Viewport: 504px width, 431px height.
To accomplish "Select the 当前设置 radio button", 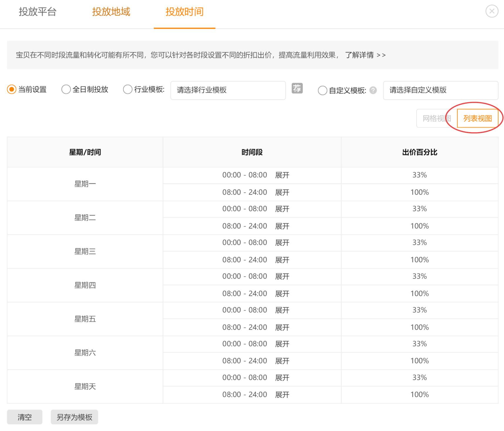I will pos(11,90).
